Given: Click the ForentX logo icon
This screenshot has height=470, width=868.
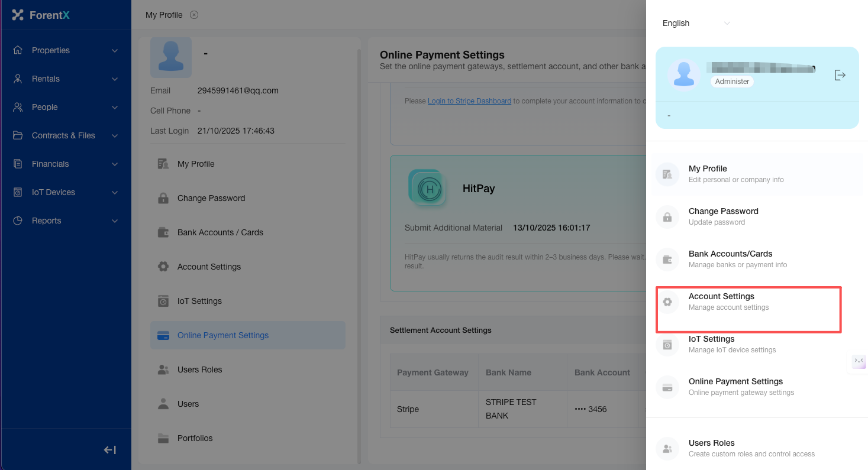Looking at the screenshot, I should [x=18, y=15].
